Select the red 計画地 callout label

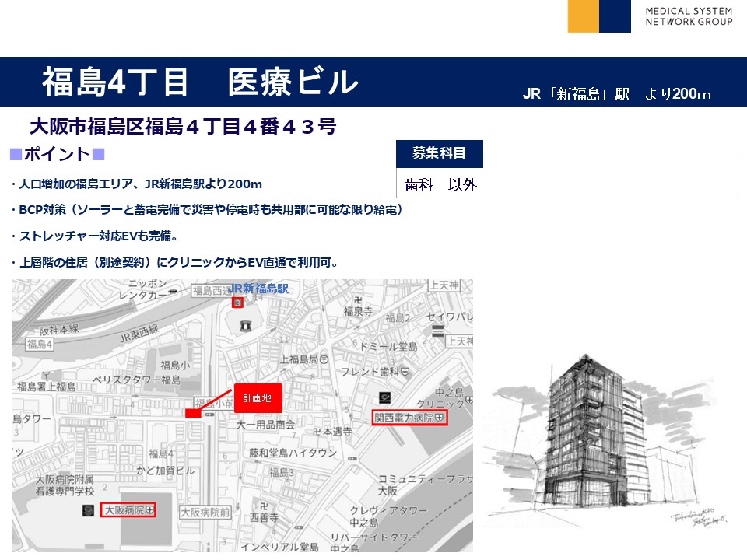(257, 397)
